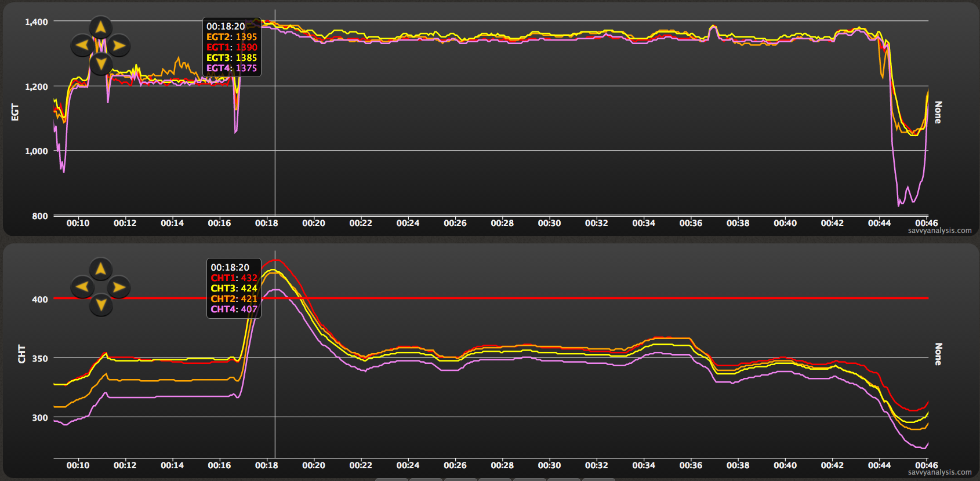The width and height of the screenshot is (980, 481).
Task: Pan the EGT chart down with arrow
Action: [100, 63]
